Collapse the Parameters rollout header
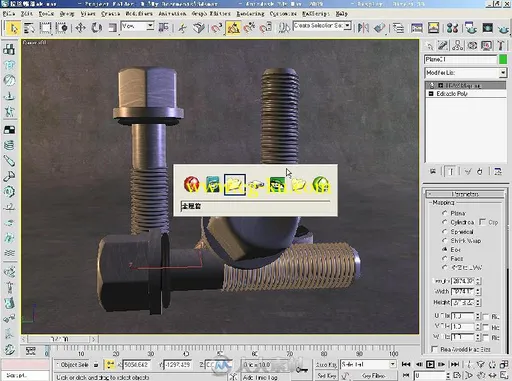The width and height of the screenshot is (512, 381). coord(466,194)
